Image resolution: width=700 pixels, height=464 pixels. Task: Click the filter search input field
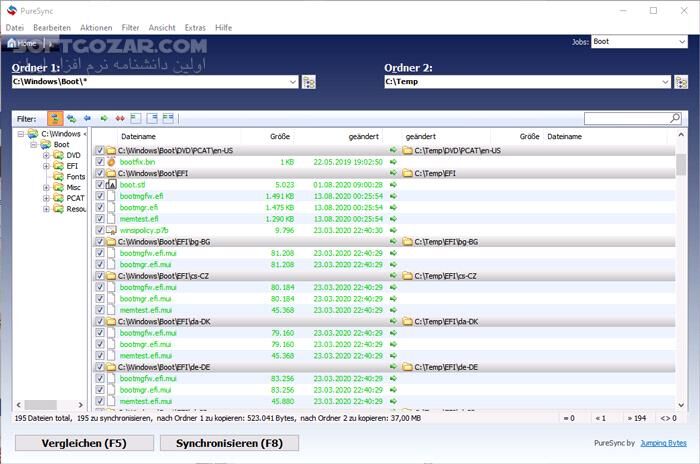[627, 118]
